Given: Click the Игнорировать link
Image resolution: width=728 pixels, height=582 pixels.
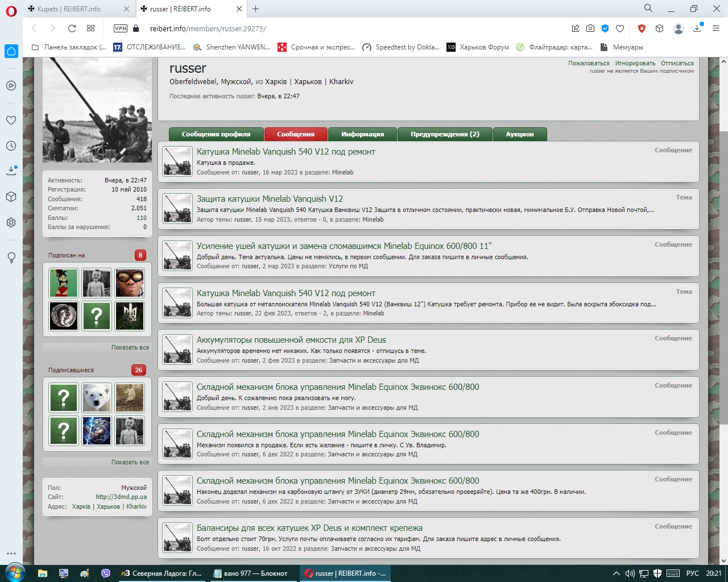Looking at the screenshot, I should (635, 63).
